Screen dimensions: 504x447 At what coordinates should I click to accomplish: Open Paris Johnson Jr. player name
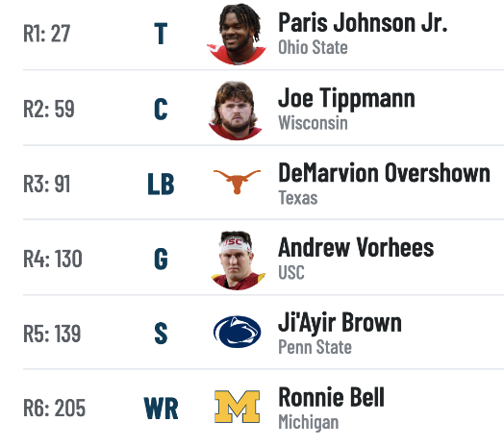click(x=363, y=23)
